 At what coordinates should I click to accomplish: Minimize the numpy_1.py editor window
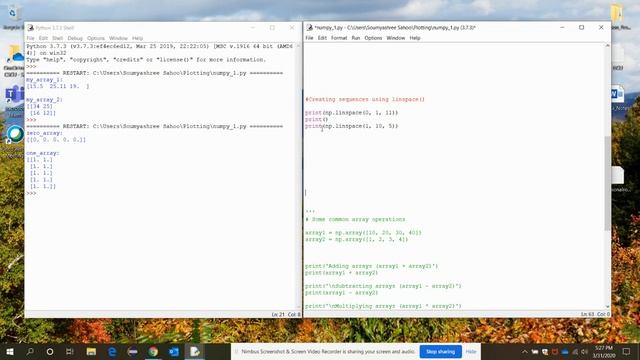click(562, 27)
